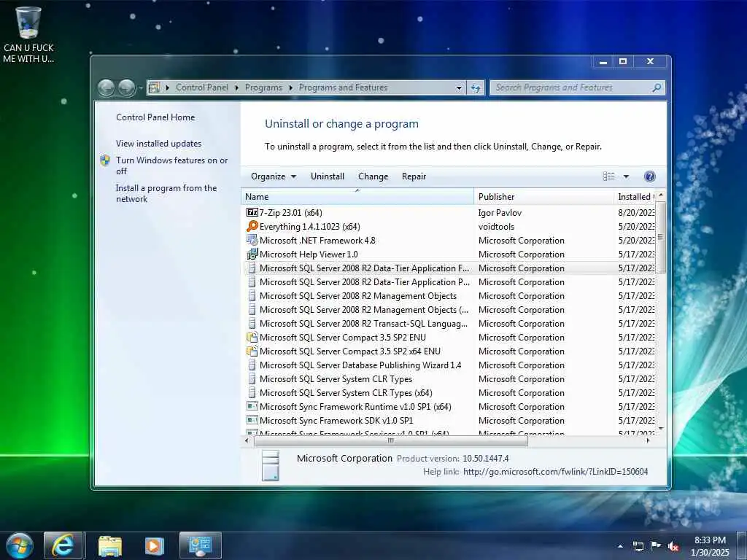The height and width of the screenshot is (560, 747).
Task: Click the voidtools publisher cell
Action: [496, 227]
